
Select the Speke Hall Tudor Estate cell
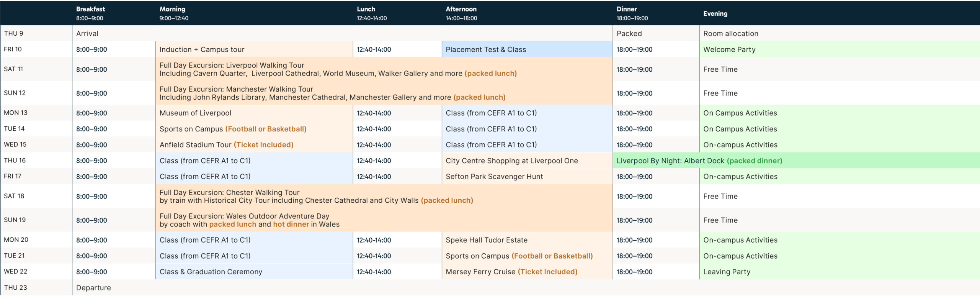pos(487,240)
